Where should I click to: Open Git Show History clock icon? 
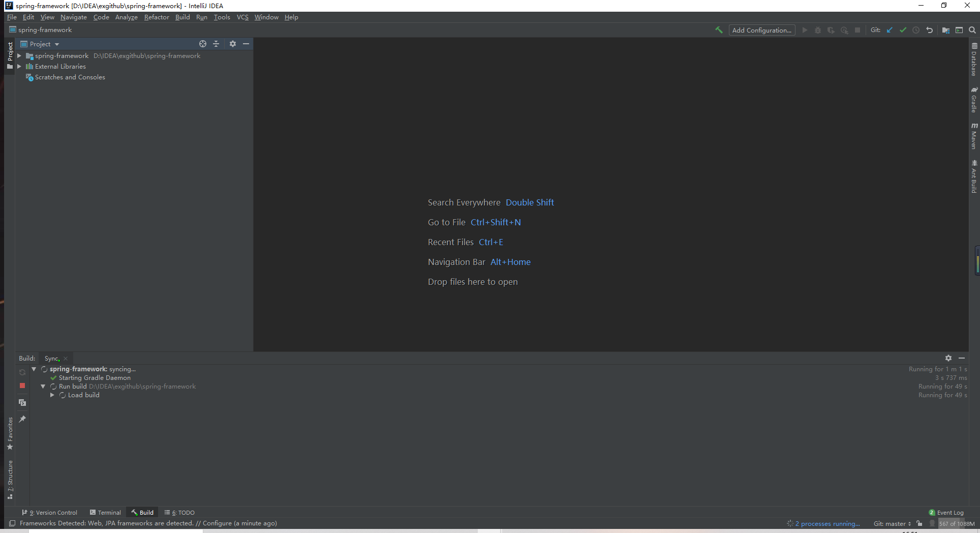916,30
